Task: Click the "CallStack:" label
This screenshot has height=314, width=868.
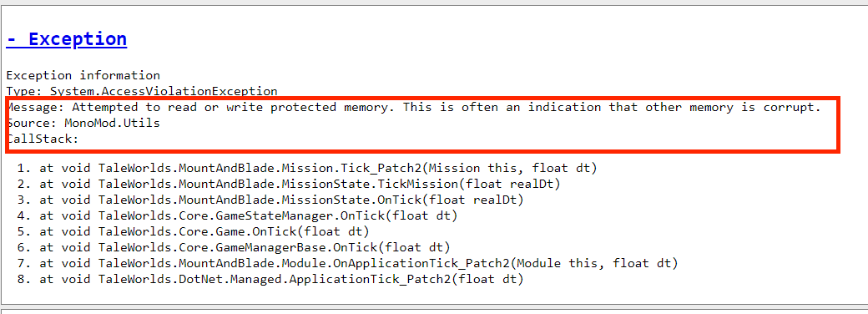Action: click(x=43, y=139)
